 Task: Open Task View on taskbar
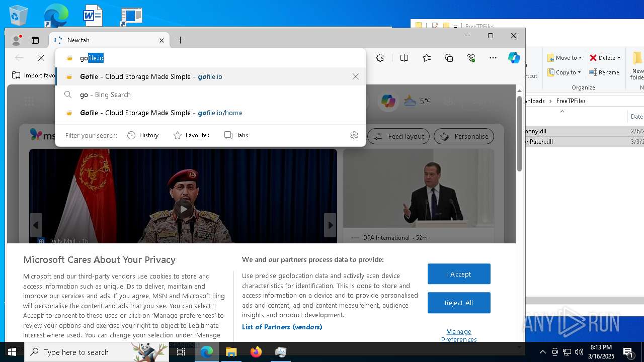point(181,352)
